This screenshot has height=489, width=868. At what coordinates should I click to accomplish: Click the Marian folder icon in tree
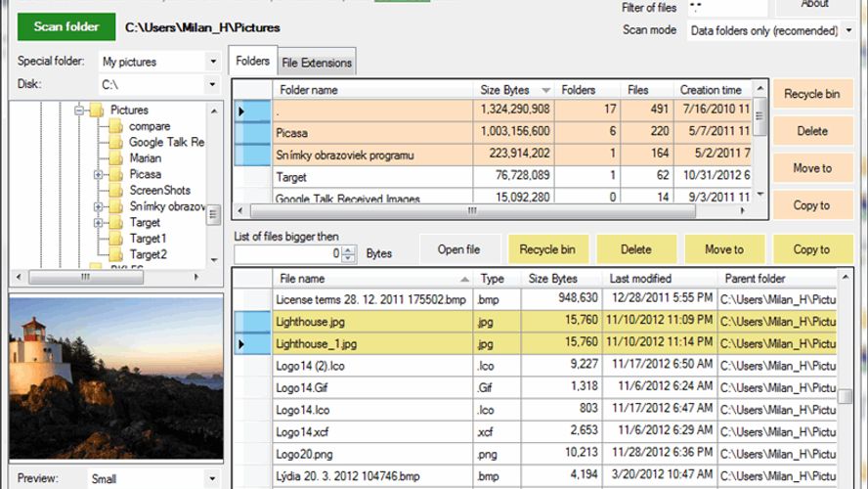point(116,158)
